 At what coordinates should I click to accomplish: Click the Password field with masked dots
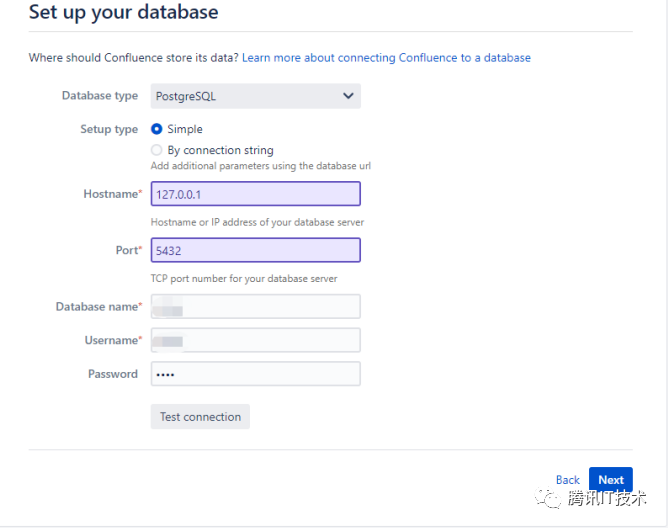tap(255, 374)
